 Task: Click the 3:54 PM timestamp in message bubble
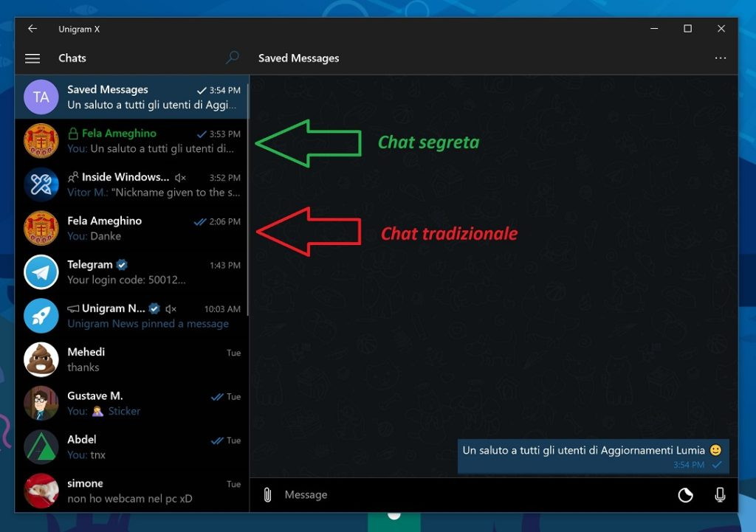[689, 465]
